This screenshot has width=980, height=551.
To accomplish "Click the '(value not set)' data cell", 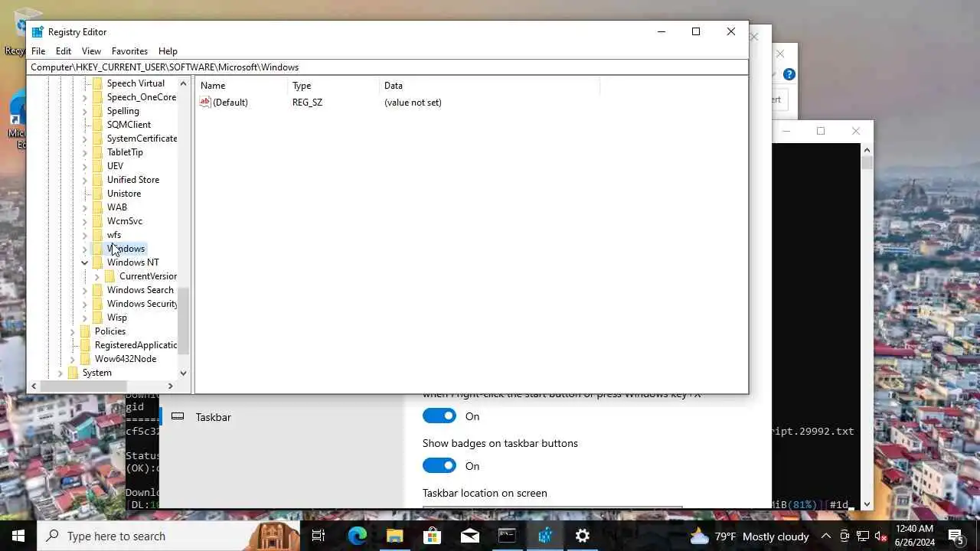I will [x=413, y=103].
